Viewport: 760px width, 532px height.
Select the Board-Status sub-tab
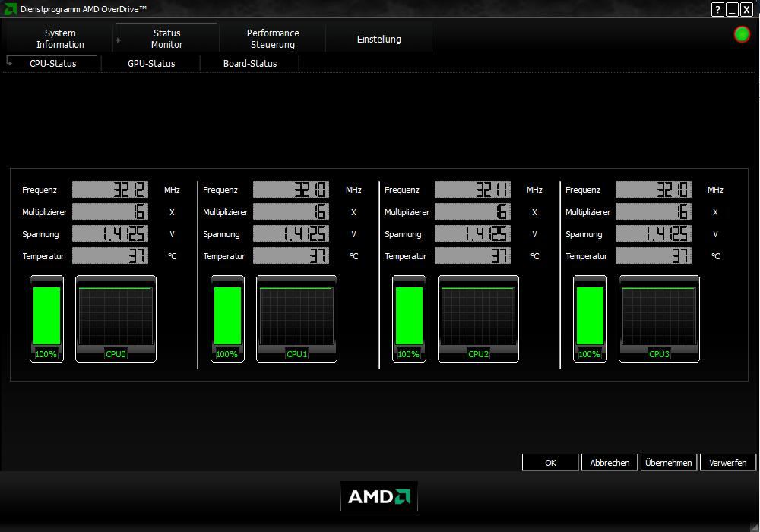click(x=250, y=64)
